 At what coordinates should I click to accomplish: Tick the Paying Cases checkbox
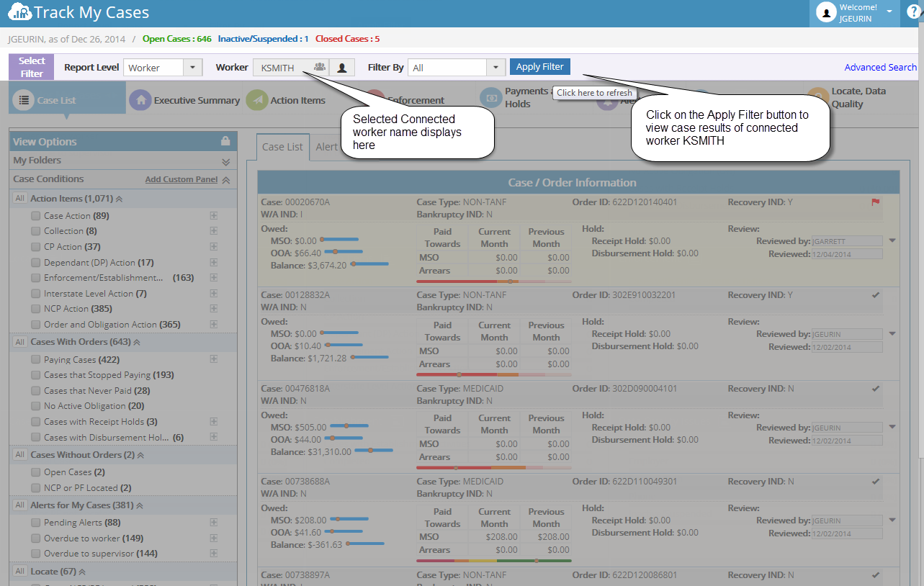(x=35, y=359)
